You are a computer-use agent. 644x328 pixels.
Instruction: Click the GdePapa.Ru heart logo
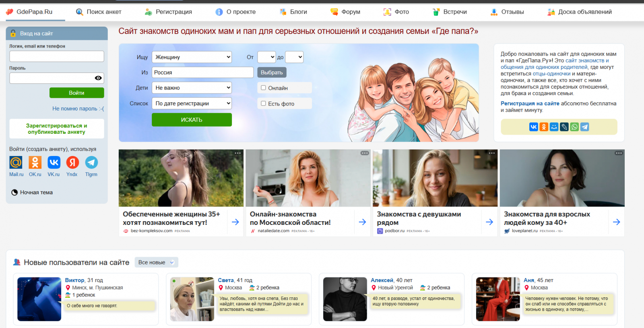coord(10,12)
